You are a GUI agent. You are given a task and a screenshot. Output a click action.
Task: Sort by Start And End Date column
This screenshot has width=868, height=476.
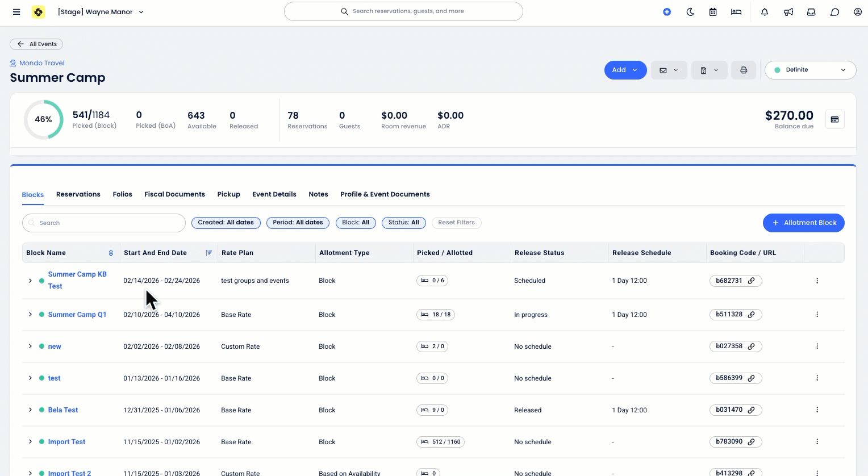pyautogui.click(x=208, y=253)
